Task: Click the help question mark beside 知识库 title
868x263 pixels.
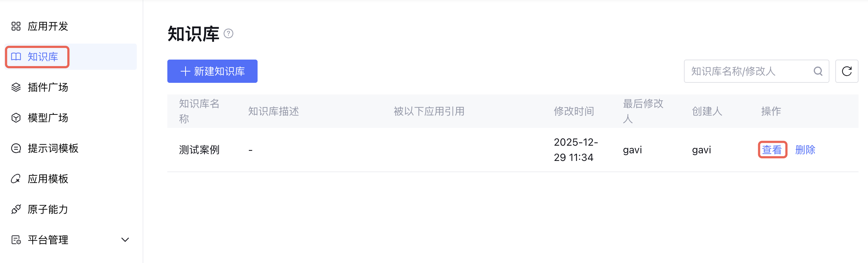Action: (228, 34)
